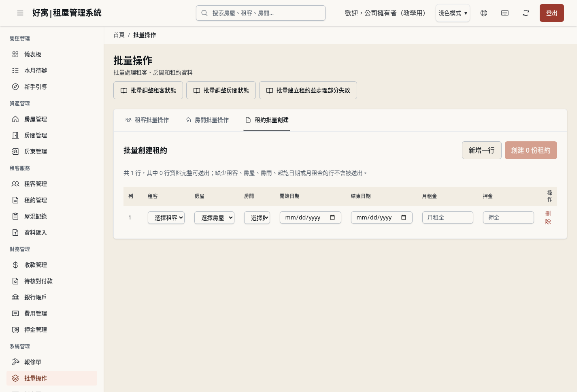Image resolution: width=583 pixels, height=392 pixels.
Task: Open 待核對付款 in sidebar
Action: click(52, 281)
